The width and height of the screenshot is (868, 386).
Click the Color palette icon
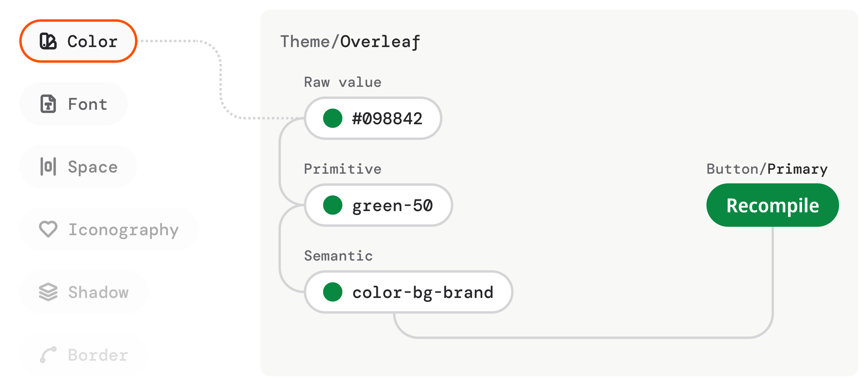tap(48, 41)
